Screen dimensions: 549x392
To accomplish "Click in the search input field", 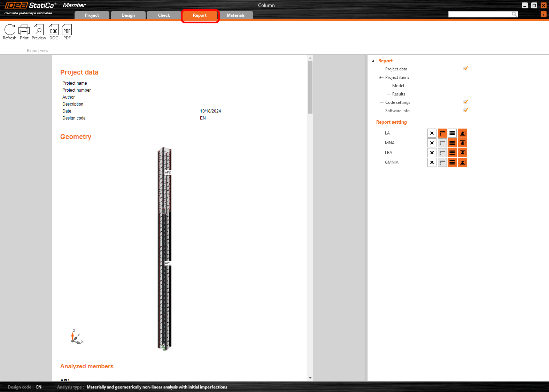I will coord(480,14).
